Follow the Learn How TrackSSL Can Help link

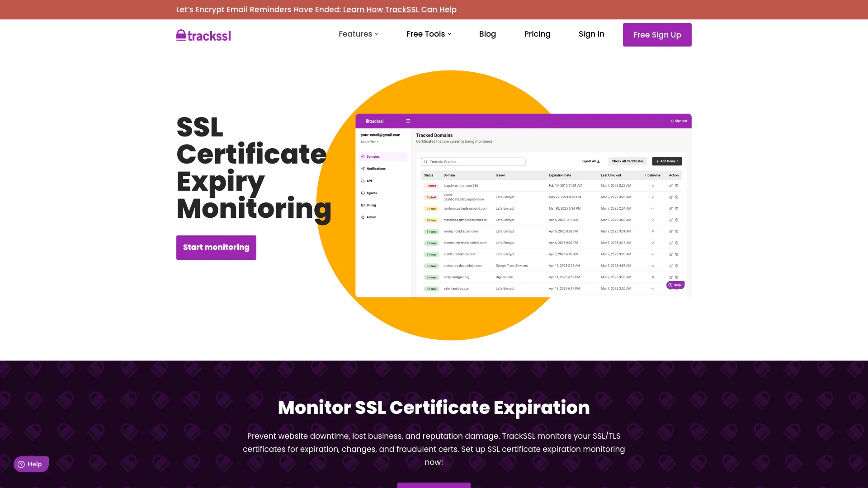(400, 9)
